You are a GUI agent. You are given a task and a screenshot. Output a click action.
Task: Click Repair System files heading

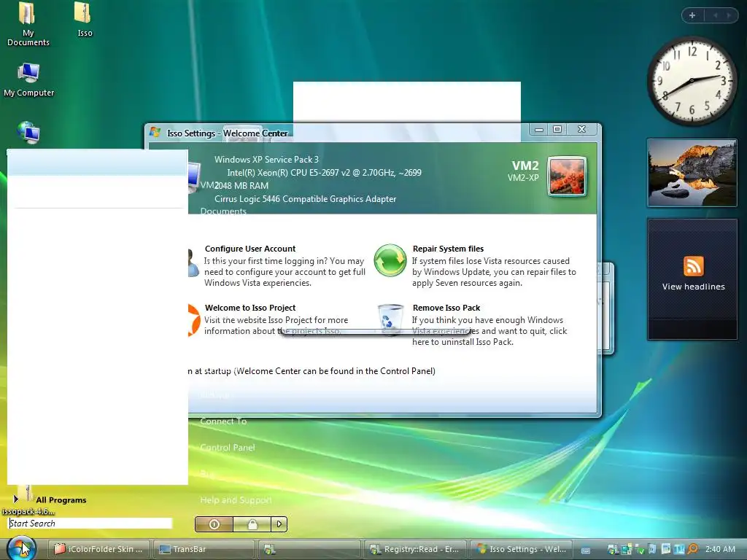tap(448, 249)
